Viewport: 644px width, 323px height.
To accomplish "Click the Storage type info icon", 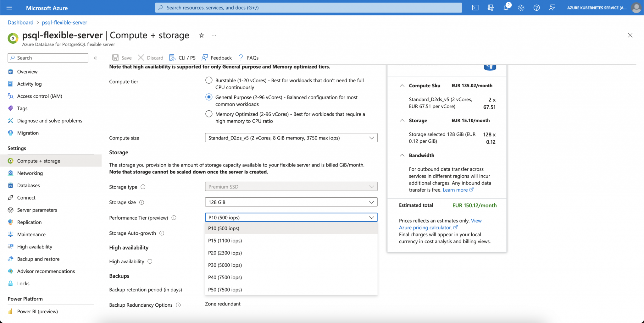I will click(x=143, y=187).
